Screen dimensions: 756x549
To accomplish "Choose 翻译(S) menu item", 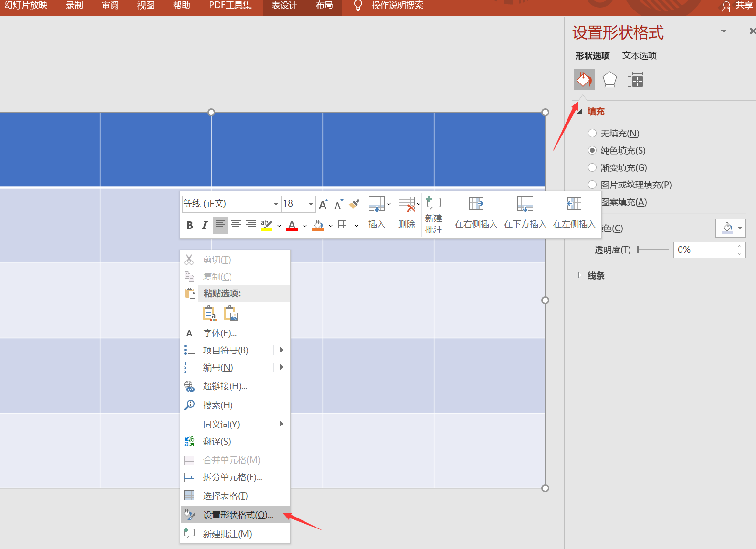I will click(235, 441).
